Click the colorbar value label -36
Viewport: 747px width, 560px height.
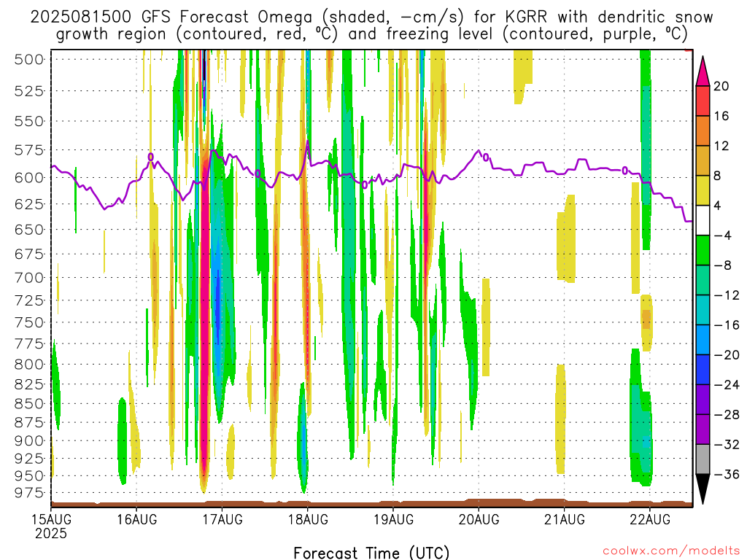click(727, 474)
